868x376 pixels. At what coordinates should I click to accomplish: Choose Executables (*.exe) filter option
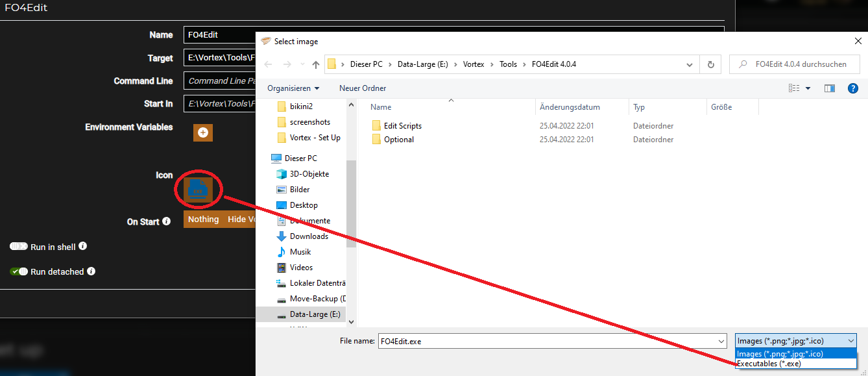tap(796, 364)
